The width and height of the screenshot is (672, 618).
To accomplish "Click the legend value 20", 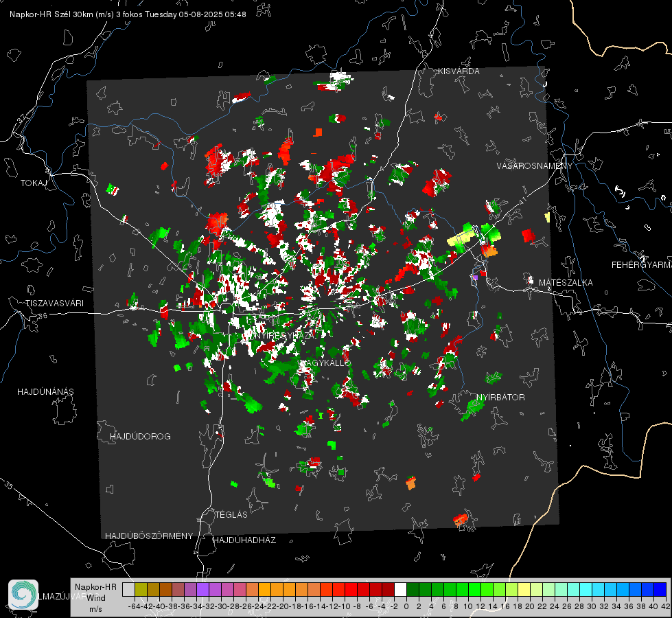I will pos(530,606).
